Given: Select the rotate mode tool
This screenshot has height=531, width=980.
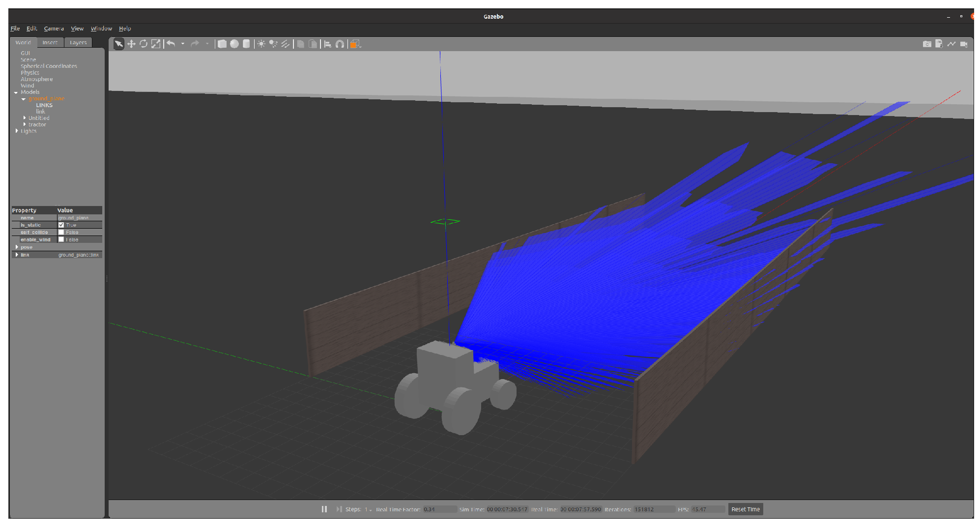Looking at the screenshot, I should point(144,44).
